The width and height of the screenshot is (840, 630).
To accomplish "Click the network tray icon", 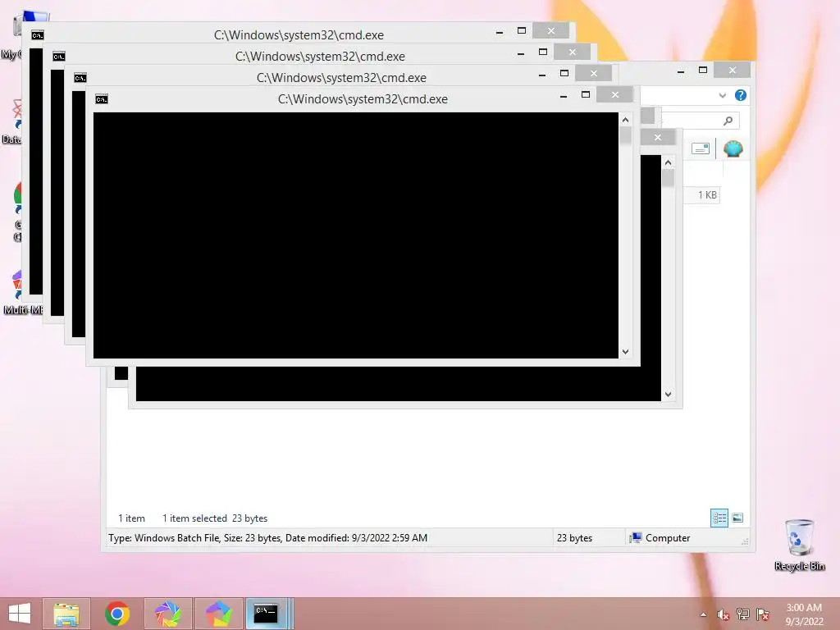I will (x=743, y=614).
